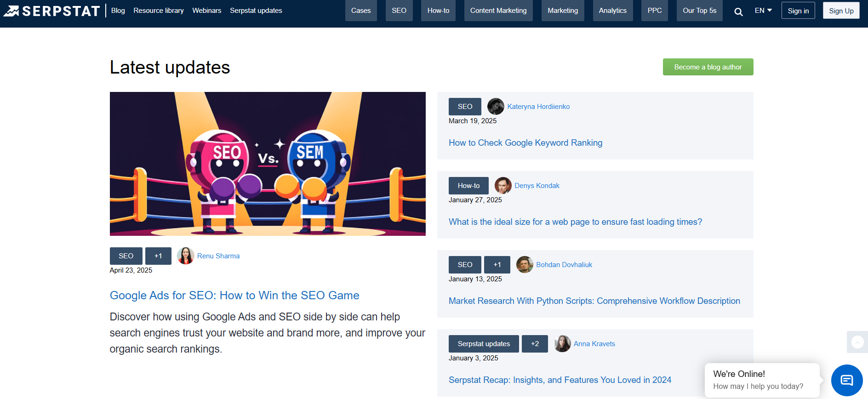Click the scroll-to-top arrow button
This screenshot has width=868, height=399.
click(857, 342)
